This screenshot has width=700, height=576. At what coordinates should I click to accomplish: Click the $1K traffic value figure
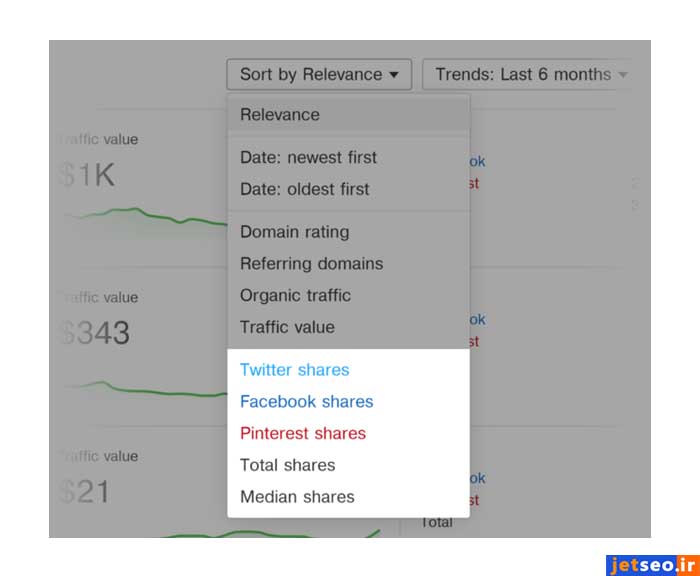tap(86, 176)
